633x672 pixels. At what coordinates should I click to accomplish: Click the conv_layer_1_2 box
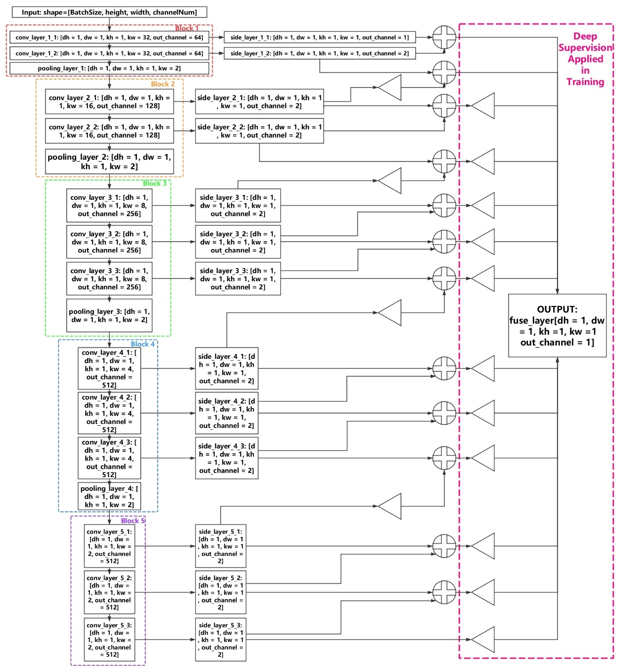click(109, 54)
